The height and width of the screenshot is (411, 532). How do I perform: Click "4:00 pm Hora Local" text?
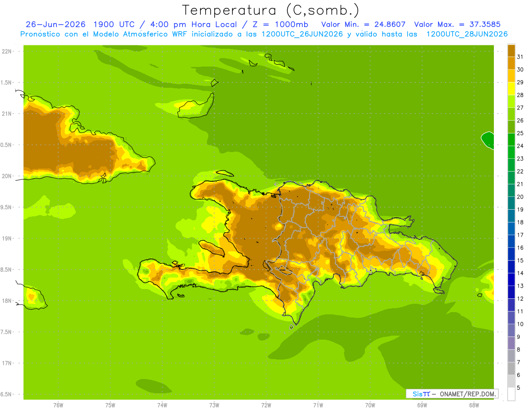pyautogui.click(x=194, y=24)
